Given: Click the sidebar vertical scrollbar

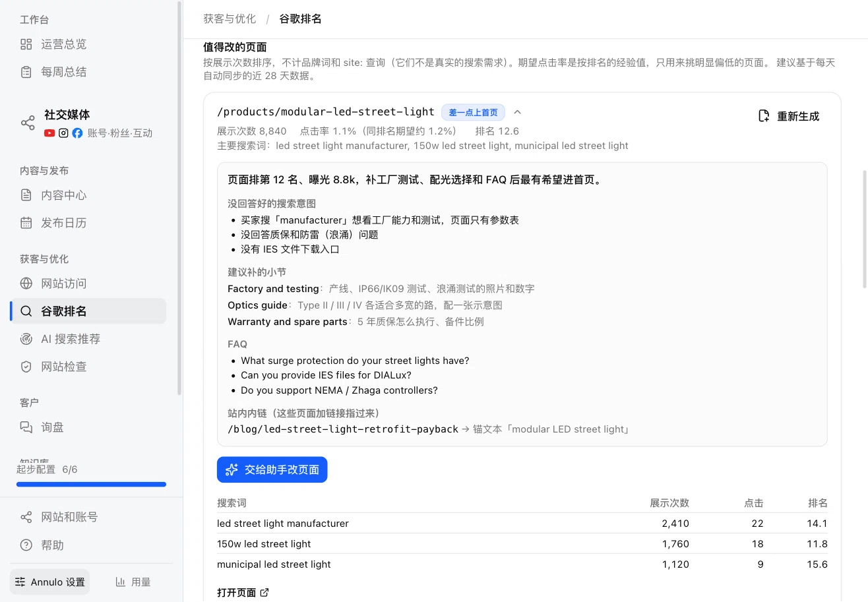Looking at the screenshot, I should tap(179, 198).
